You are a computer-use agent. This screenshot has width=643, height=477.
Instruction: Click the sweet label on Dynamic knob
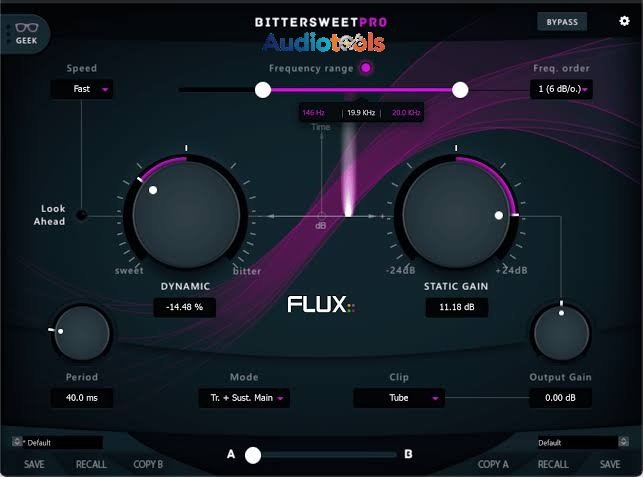(129, 271)
